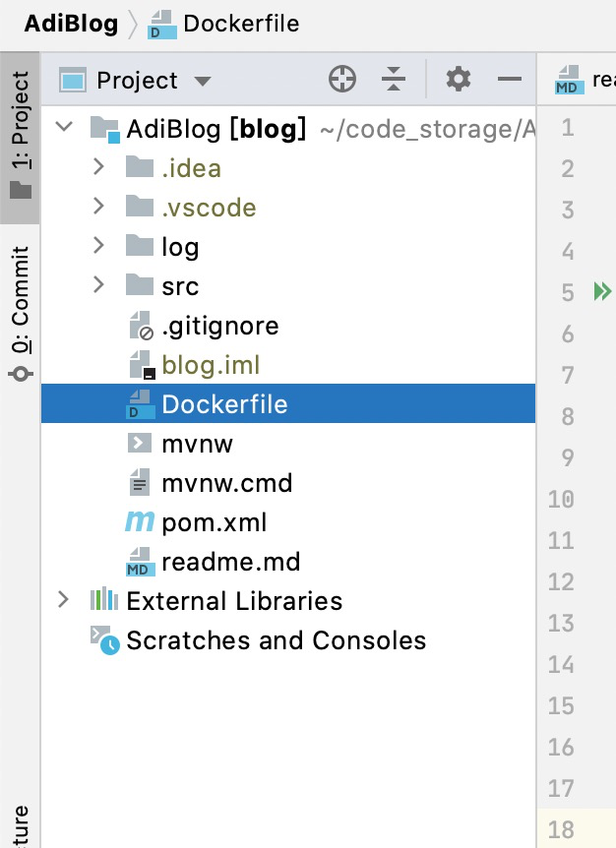The image size is (616, 848).
Task: Open Project panel settings gear
Action: (459, 80)
